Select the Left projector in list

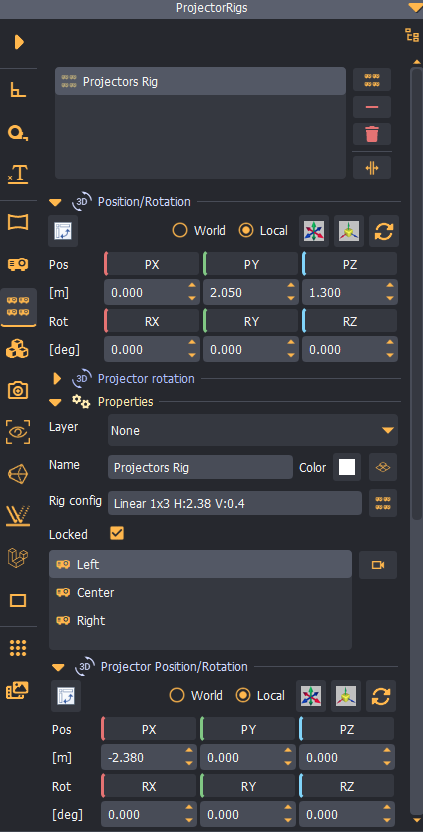[x=201, y=565]
